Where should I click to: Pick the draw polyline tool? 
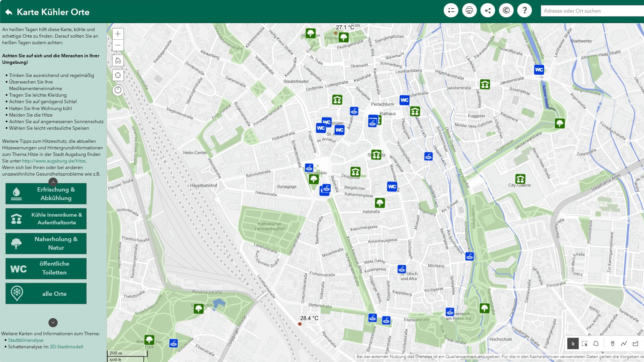pyautogui.click(x=624, y=343)
